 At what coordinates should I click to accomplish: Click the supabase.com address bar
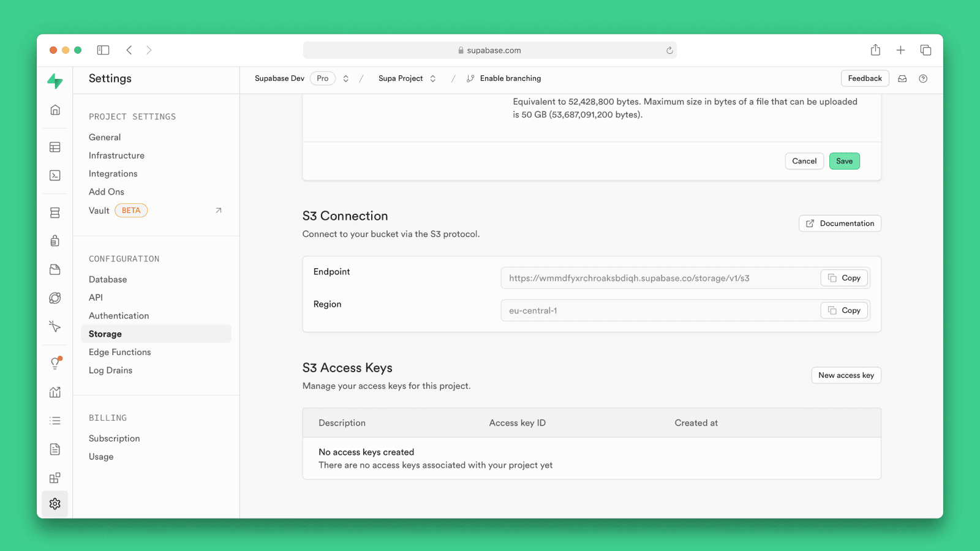click(490, 50)
